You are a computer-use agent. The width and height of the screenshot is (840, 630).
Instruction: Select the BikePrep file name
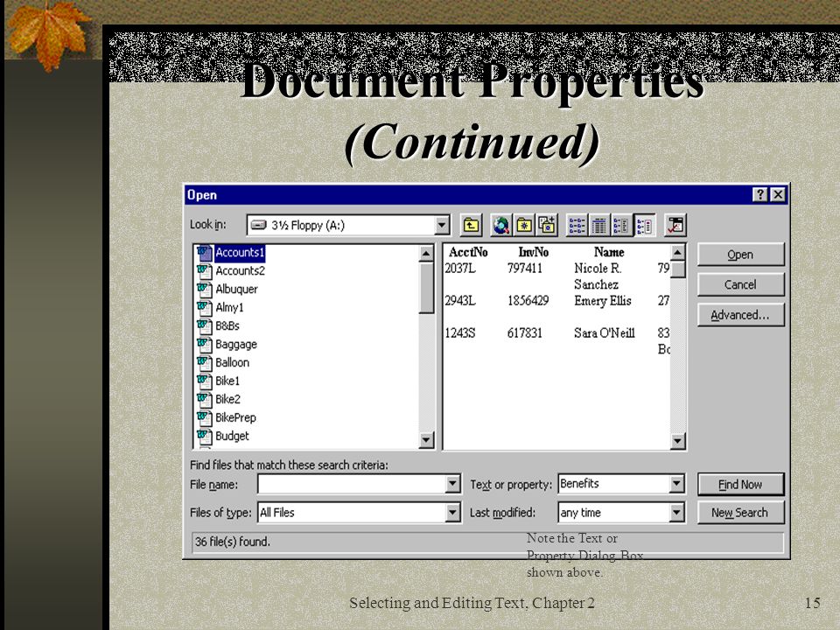coord(235,417)
